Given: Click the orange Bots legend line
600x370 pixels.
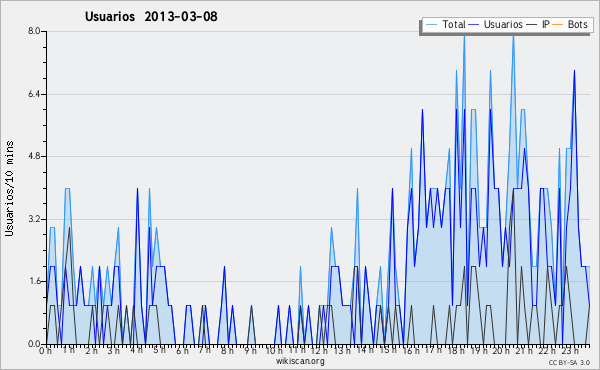Looking at the screenshot, I should pos(558,25).
